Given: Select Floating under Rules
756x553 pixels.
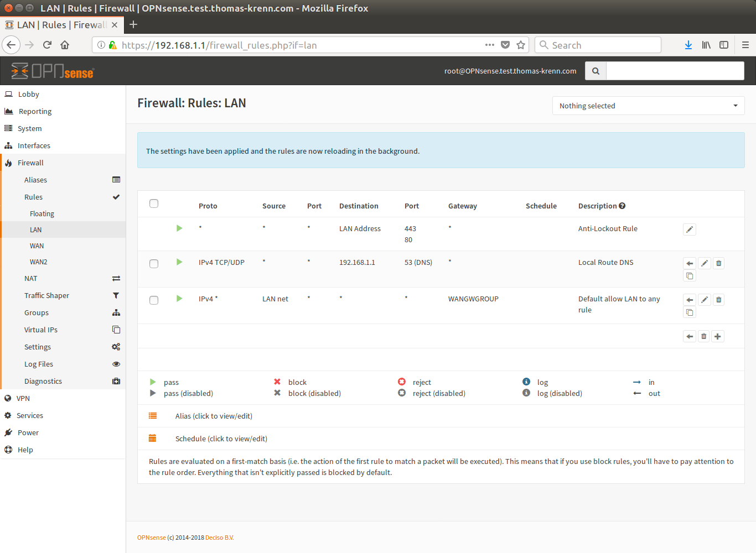Looking at the screenshot, I should (x=42, y=213).
